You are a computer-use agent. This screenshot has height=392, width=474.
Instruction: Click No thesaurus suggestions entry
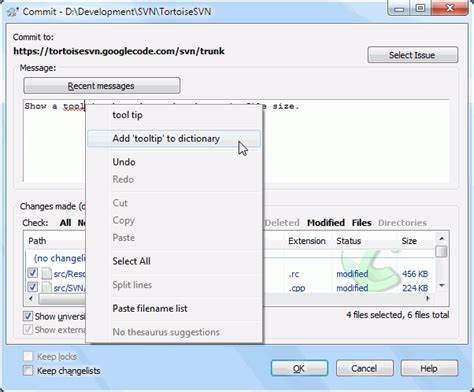click(x=174, y=332)
